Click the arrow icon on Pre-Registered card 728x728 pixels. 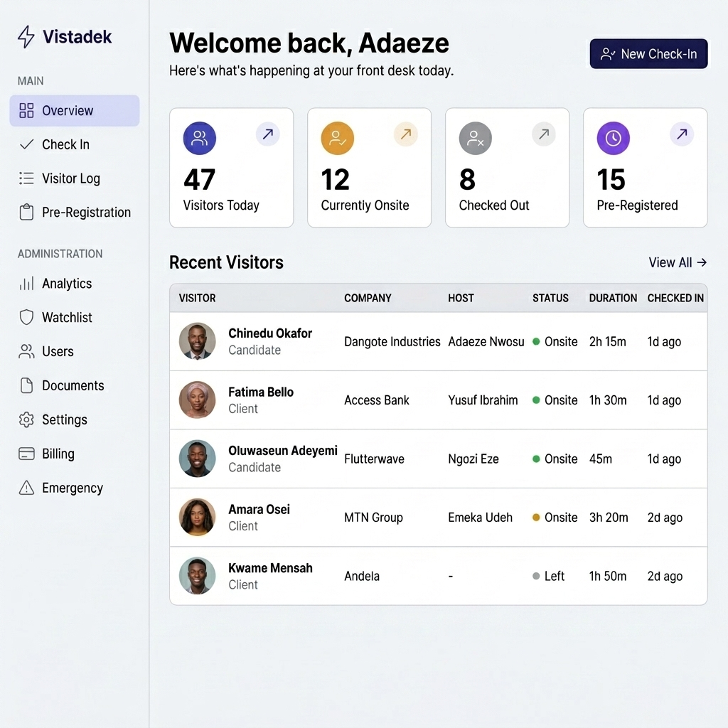point(682,134)
